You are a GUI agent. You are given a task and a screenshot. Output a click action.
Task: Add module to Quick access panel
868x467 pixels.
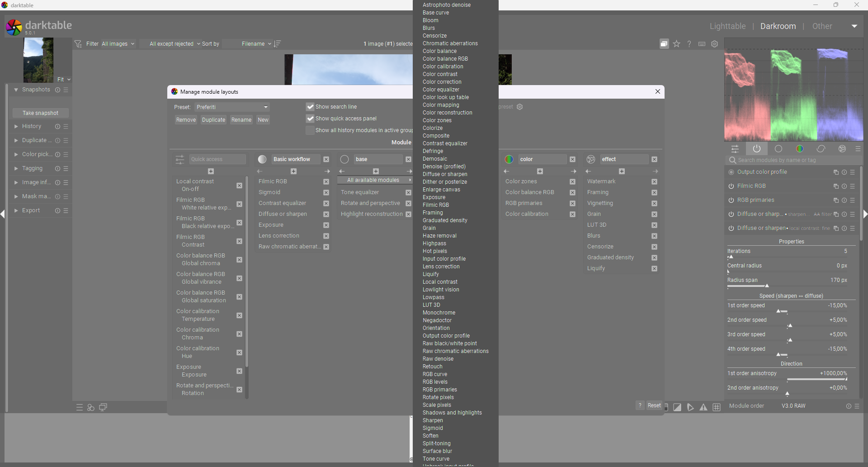(x=211, y=172)
